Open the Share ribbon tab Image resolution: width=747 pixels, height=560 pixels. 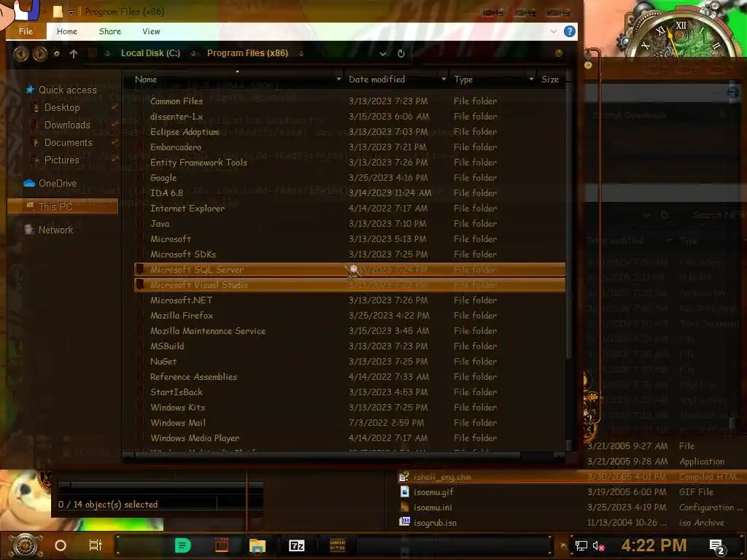(x=109, y=31)
